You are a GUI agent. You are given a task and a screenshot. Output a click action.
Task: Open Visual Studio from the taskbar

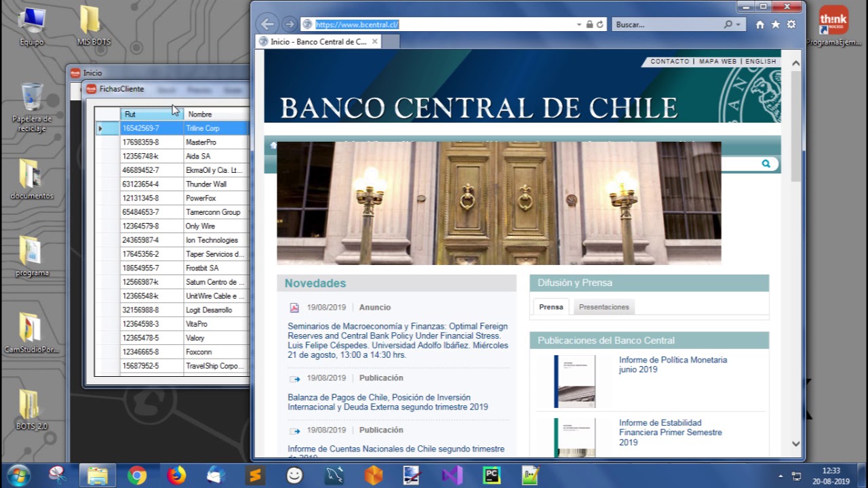point(452,476)
